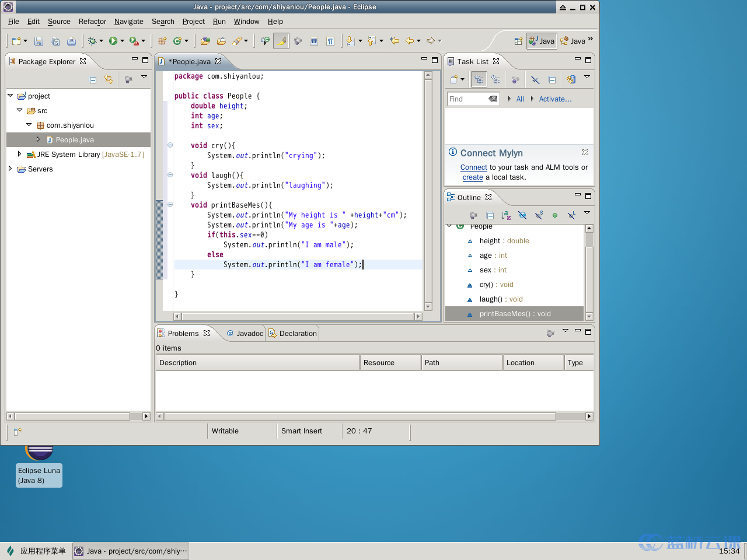Viewport: 747px width, 560px height.
Task: Open the Project menu
Action: click(x=194, y=22)
